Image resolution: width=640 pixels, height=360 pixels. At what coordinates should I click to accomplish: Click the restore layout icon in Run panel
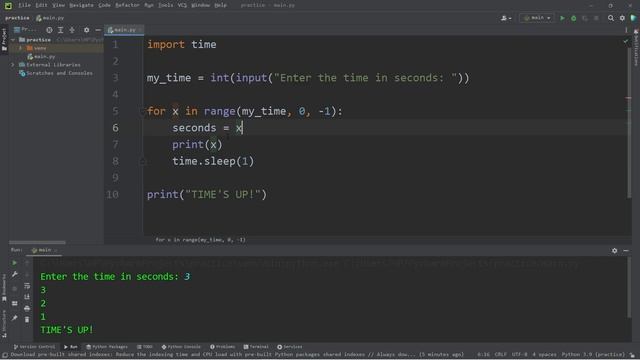click(14, 303)
